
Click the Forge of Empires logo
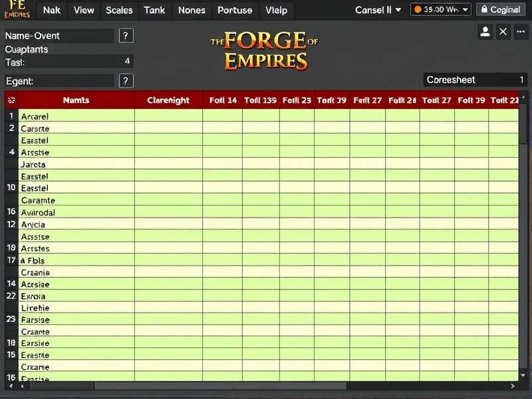pos(264,51)
